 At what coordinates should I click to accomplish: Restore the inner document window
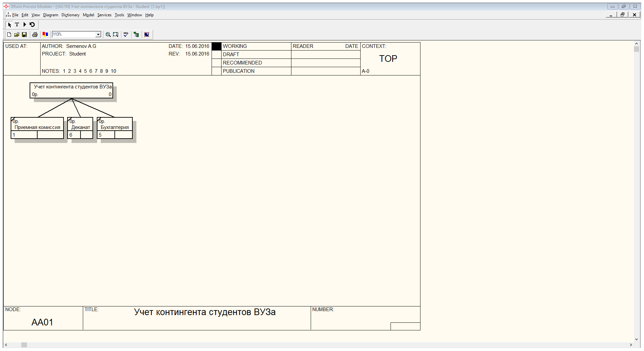622,15
